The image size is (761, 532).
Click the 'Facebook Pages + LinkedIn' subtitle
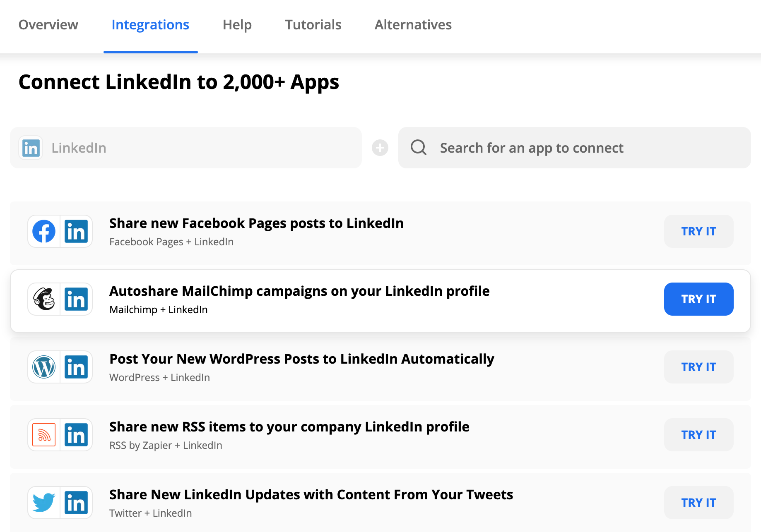(x=171, y=242)
